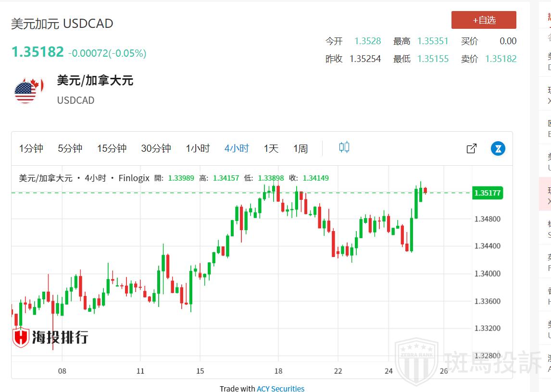This screenshot has width=551, height=392.
Task: Switch chart to 1周 interval
Action: [x=301, y=148]
